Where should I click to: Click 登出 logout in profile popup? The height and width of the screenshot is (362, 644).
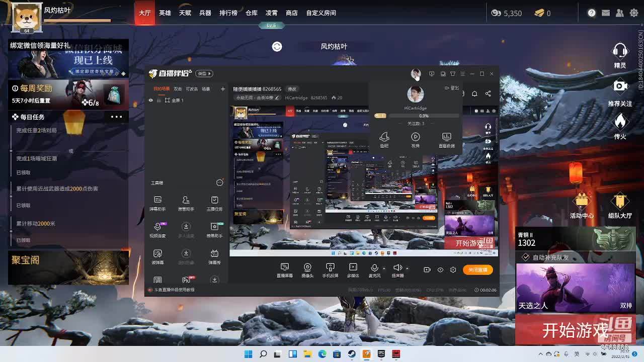[452, 88]
